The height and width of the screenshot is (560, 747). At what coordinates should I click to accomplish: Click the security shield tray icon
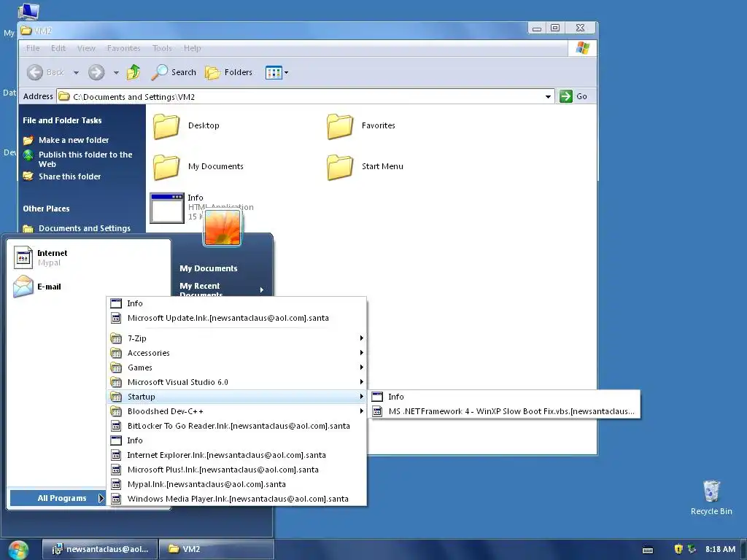678,549
